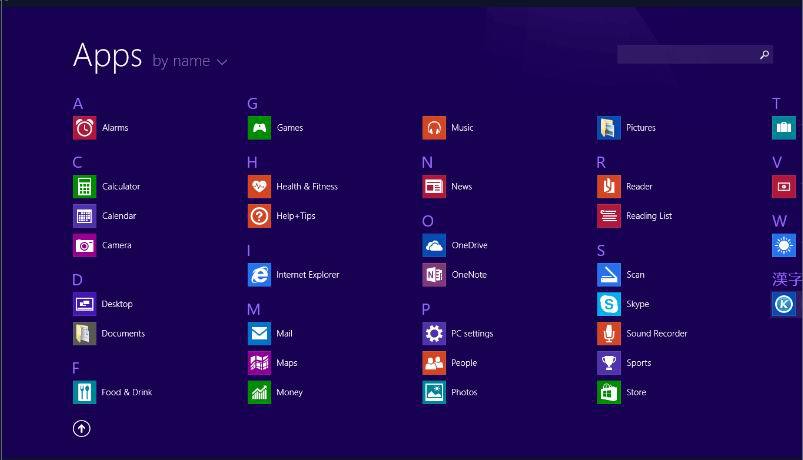The image size is (803, 460).
Task: Open PC settings gear icon
Action: [x=434, y=333]
